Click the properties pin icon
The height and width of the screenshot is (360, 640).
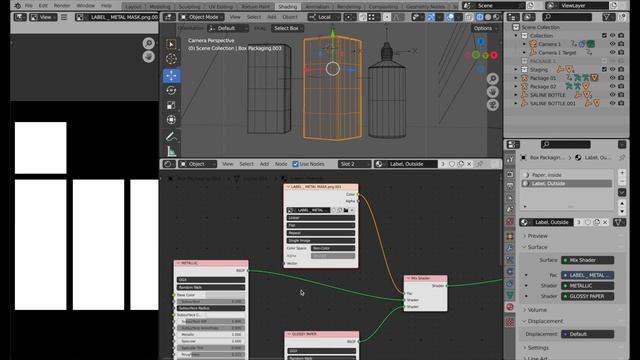click(622, 158)
